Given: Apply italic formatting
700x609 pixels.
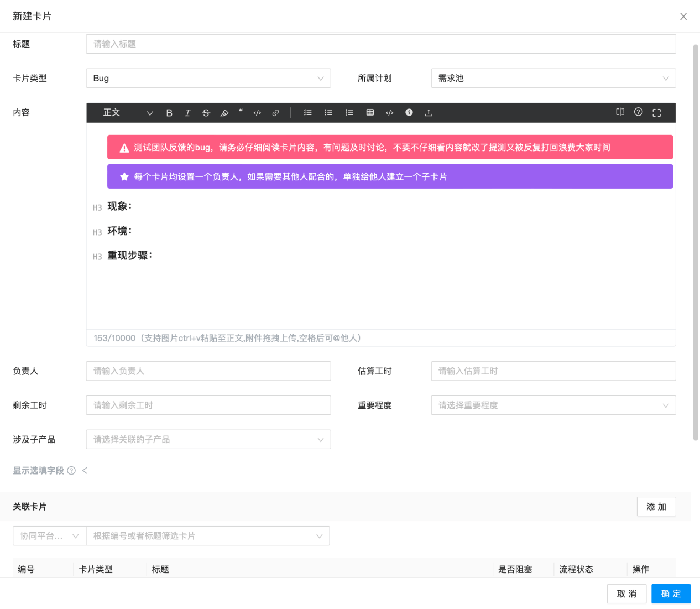Looking at the screenshot, I should [x=188, y=113].
